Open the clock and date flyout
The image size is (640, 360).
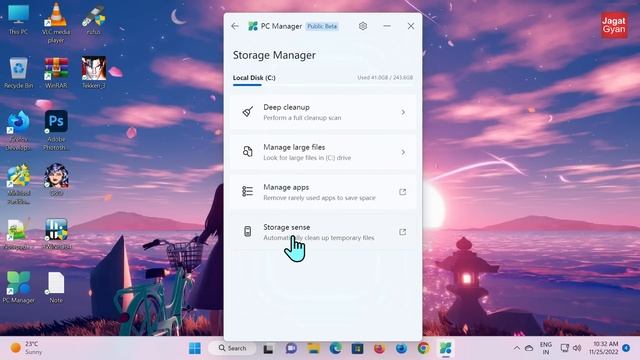[x=603, y=348]
